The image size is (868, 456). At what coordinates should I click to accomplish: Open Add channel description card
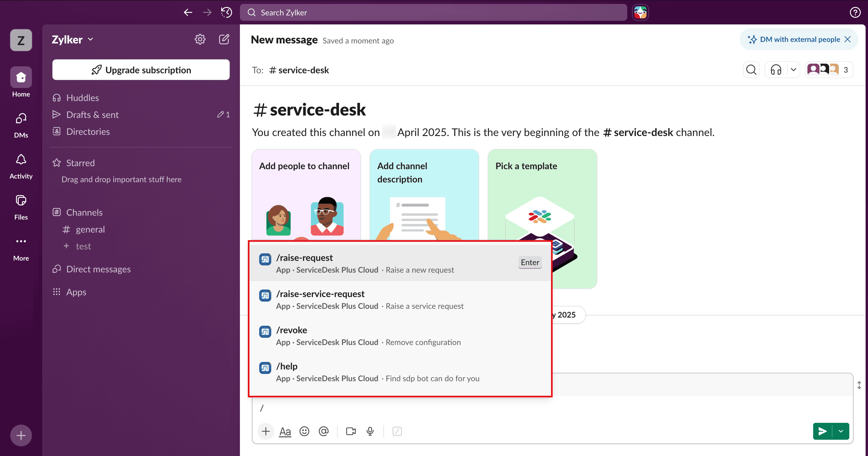(424, 194)
